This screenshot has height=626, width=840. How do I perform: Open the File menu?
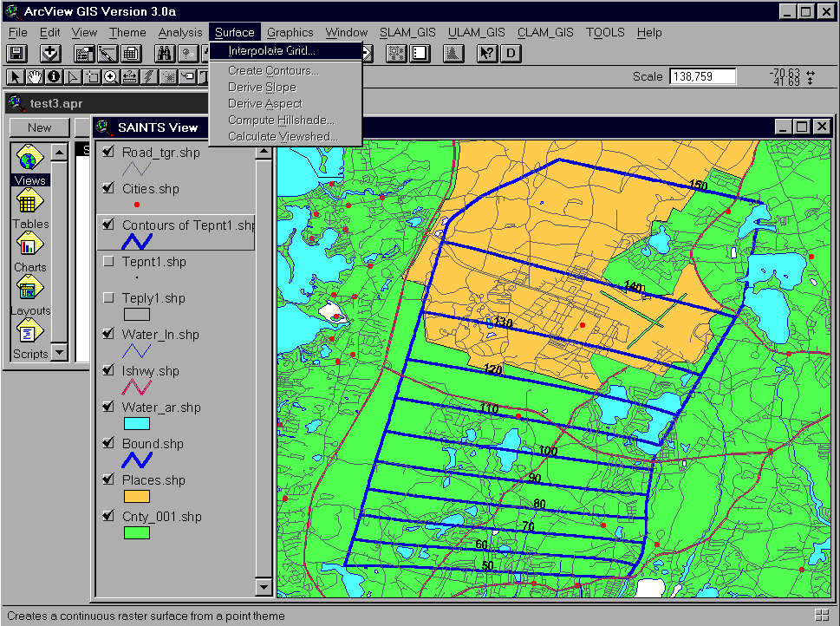[18, 33]
